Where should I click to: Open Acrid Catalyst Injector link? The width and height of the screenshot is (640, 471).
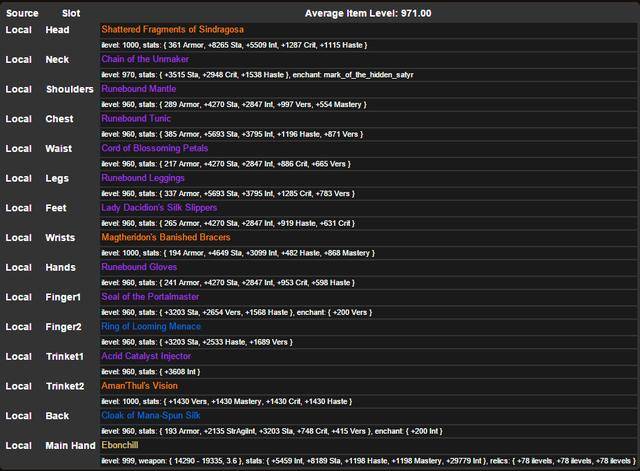click(x=146, y=356)
